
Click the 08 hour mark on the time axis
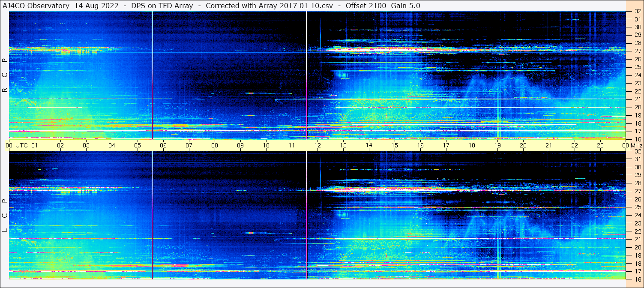215,145
